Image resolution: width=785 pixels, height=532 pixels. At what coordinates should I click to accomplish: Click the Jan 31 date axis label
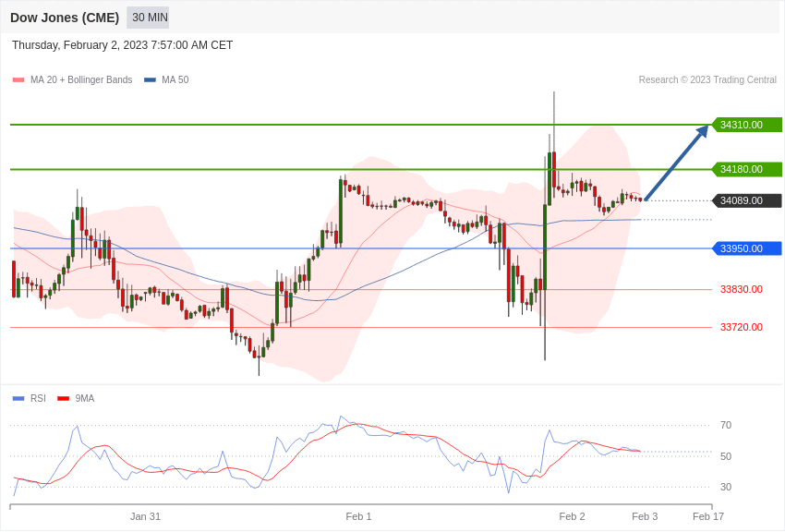coord(145,516)
